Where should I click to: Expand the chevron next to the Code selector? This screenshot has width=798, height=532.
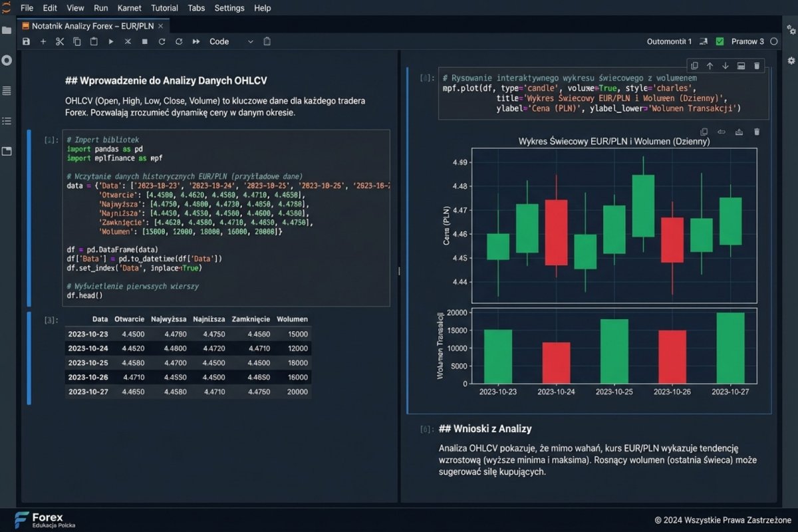point(250,41)
